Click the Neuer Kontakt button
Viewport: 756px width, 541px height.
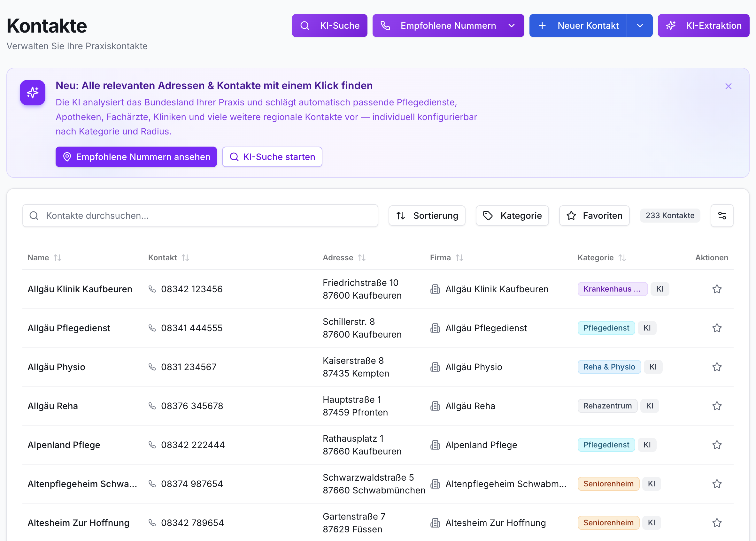tap(578, 26)
